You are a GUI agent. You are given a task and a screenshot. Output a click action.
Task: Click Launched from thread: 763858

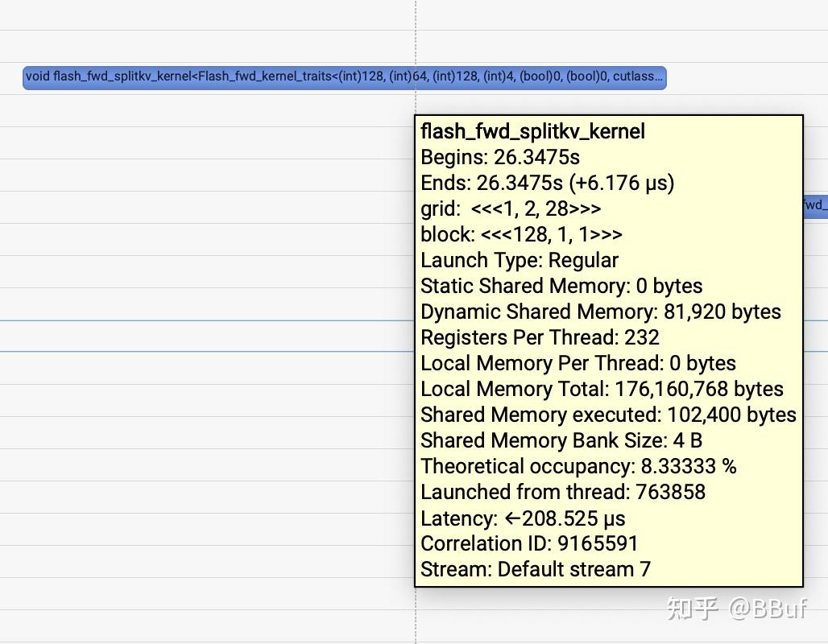point(562,493)
